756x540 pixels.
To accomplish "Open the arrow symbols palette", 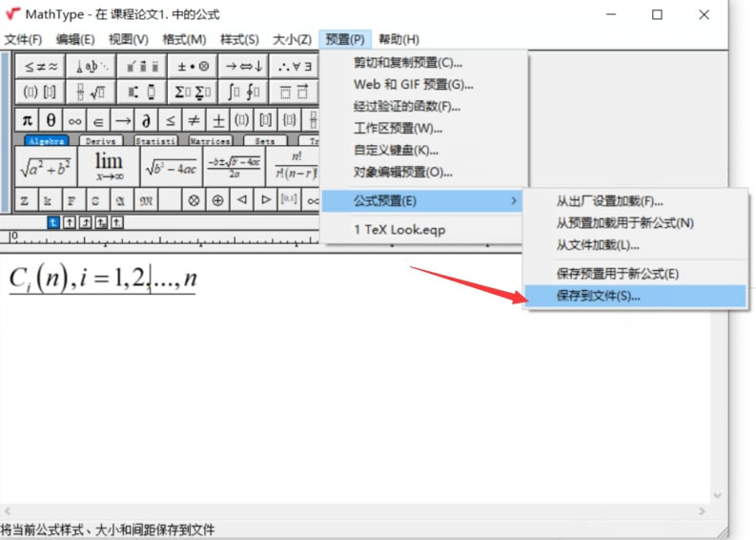I will tap(243, 67).
